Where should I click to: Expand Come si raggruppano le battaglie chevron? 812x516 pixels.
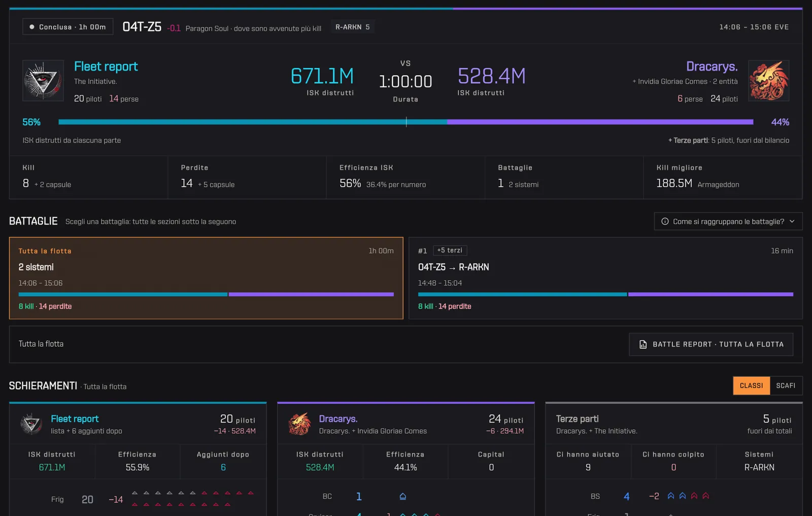click(x=792, y=221)
